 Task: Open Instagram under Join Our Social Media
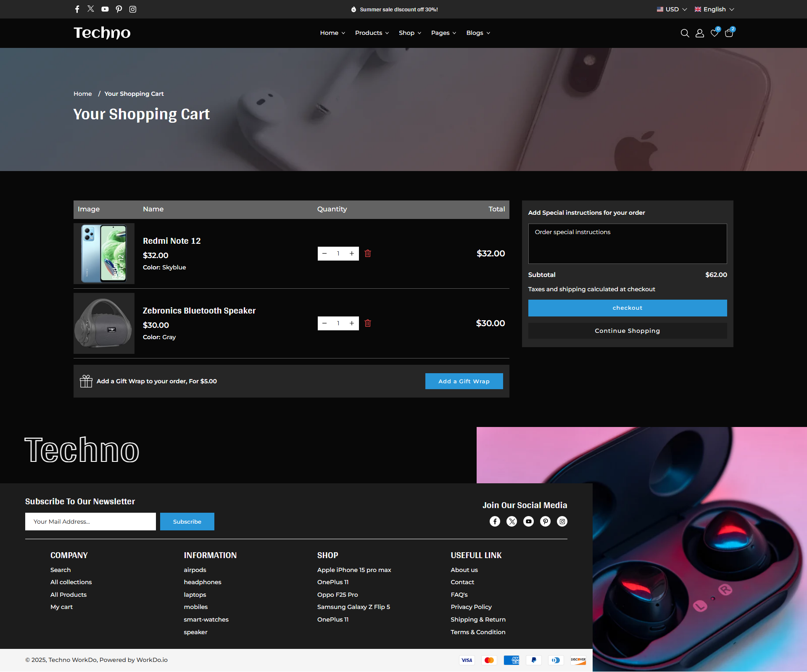click(x=562, y=521)
